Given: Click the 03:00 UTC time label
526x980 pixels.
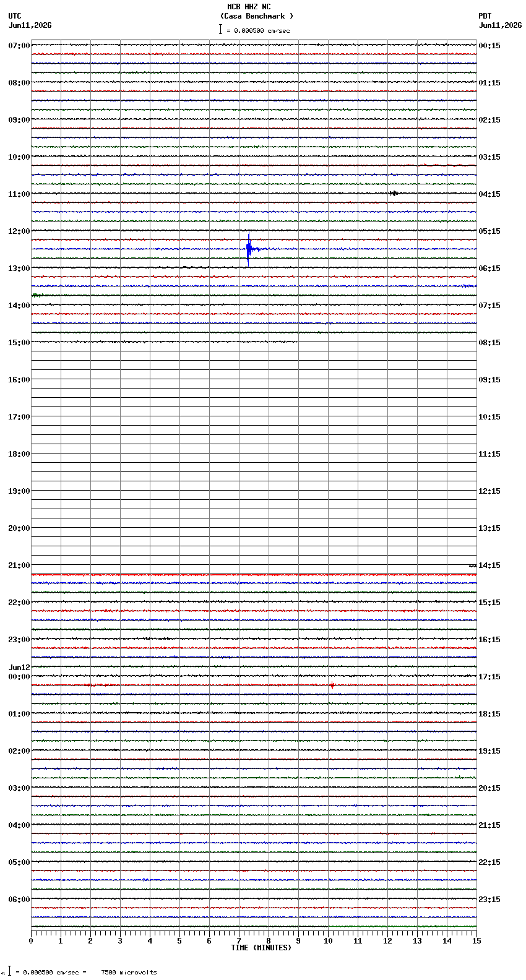Looking at the screenshot, I should [x=19, y=788].
